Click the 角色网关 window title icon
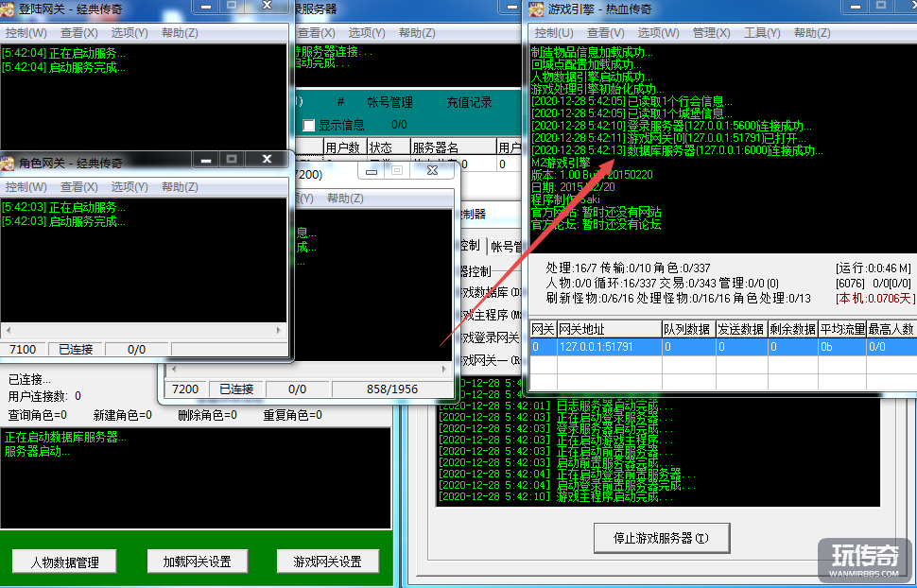Screen dimensions: 917x588 point(7,162)
